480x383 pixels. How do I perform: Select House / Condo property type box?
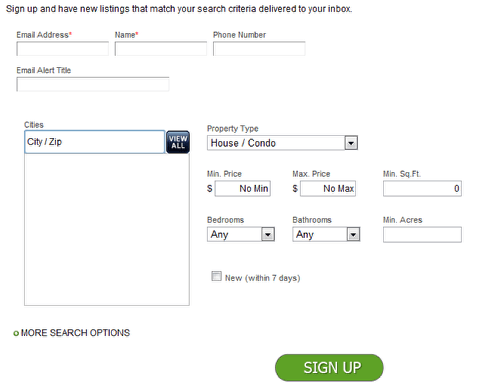coord(282,143)
